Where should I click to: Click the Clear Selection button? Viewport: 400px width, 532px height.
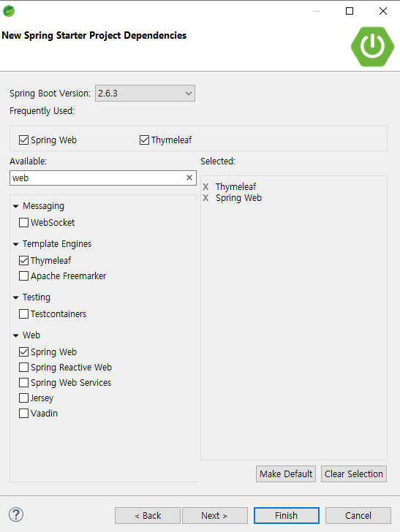pyautogui.click(x=354, y=474)
